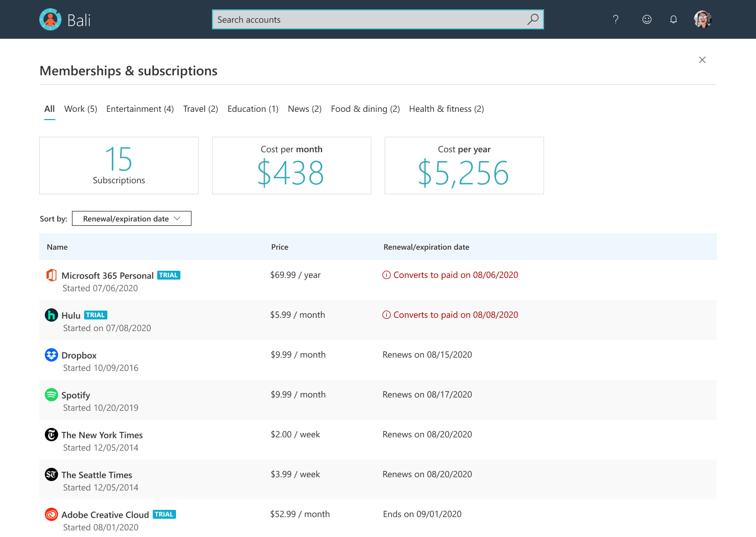Click "Started 07/06/2020" under Microsoft 365
Viewport: 756px width, 537px height.
(x=100, y=288)
